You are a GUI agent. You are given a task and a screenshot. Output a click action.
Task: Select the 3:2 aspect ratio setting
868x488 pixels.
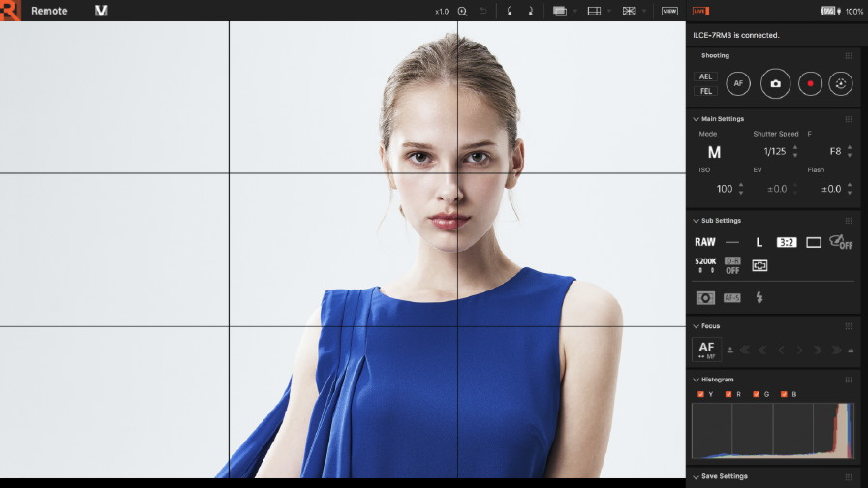coord(786,242)
